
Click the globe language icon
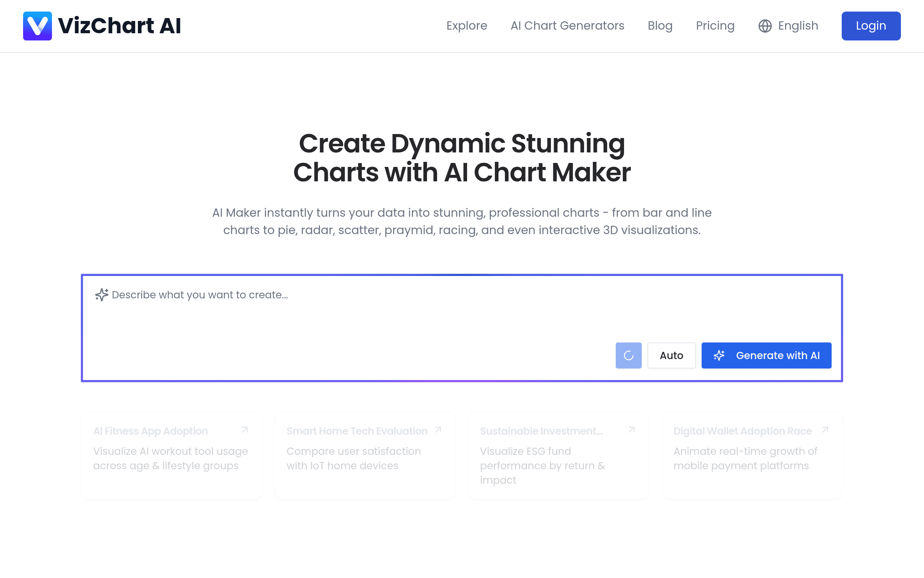pos(765,26)
